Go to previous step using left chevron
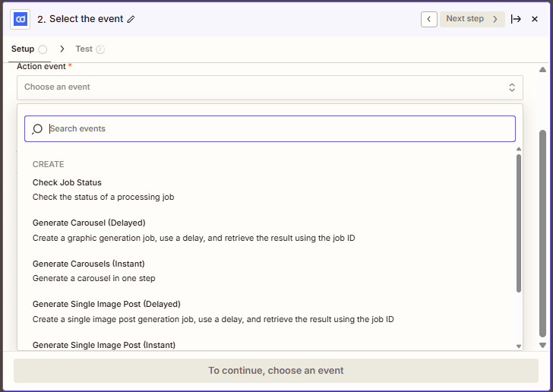The height and width of the screenshot is (392, 553). click(429, 19)
